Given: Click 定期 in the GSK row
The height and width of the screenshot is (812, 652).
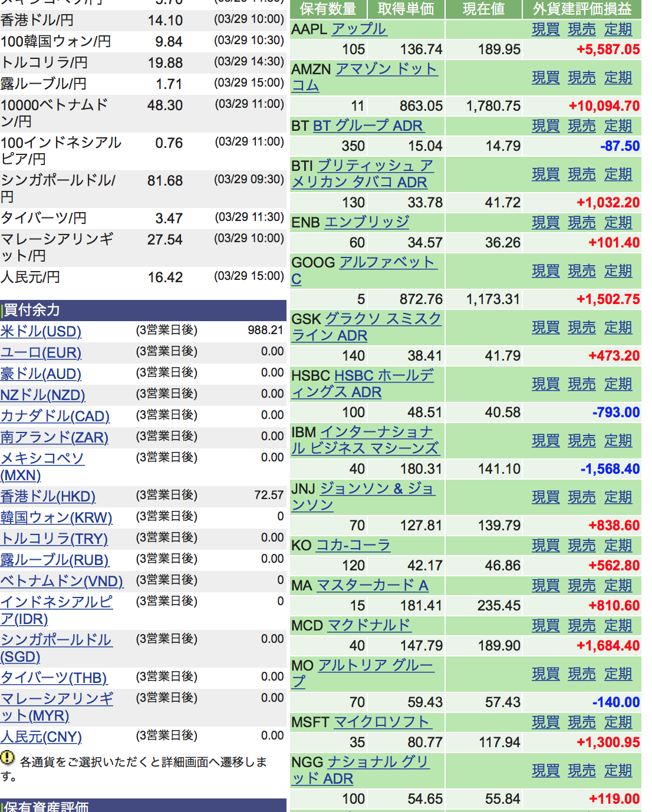Looking at the screenshot, I should (x=618, y=327).
